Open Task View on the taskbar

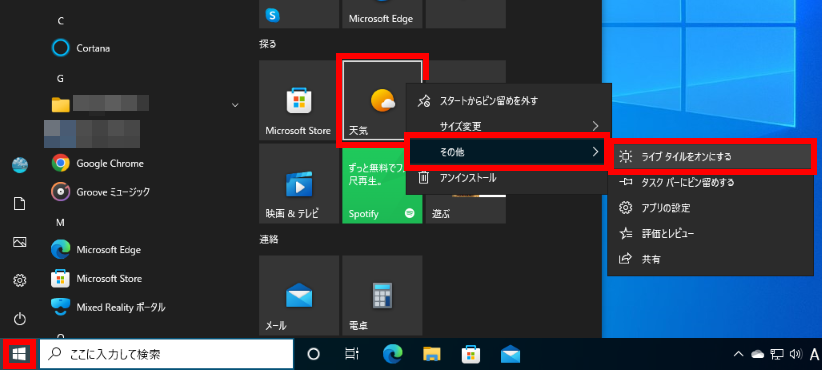pos(351,355)
